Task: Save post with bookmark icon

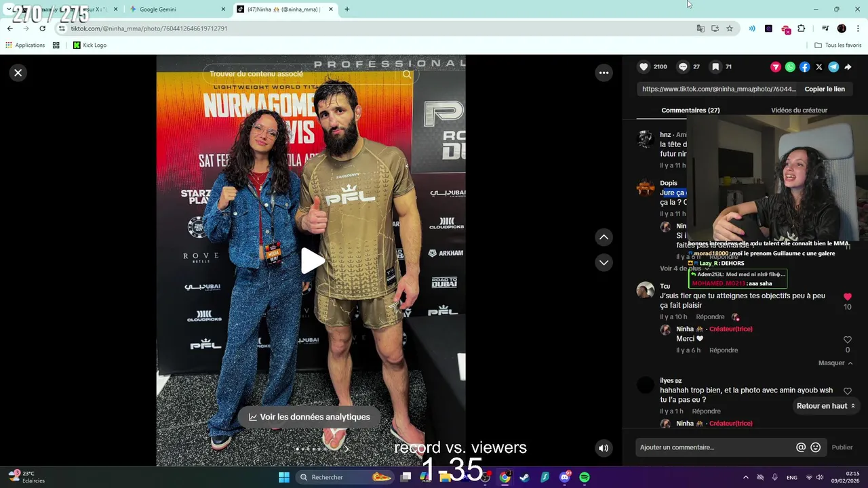Action: tap(715, 66)
